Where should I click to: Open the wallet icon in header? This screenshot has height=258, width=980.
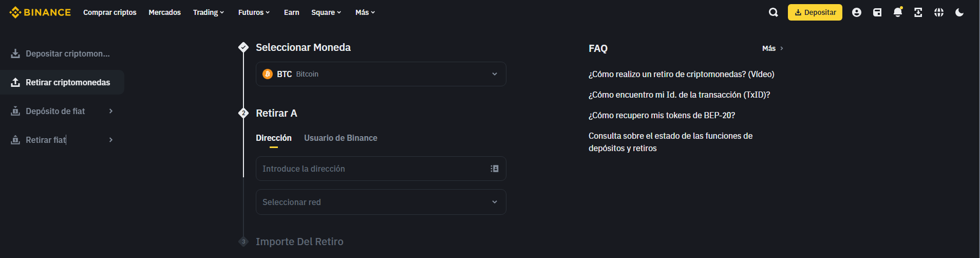[x=877, y=12]
